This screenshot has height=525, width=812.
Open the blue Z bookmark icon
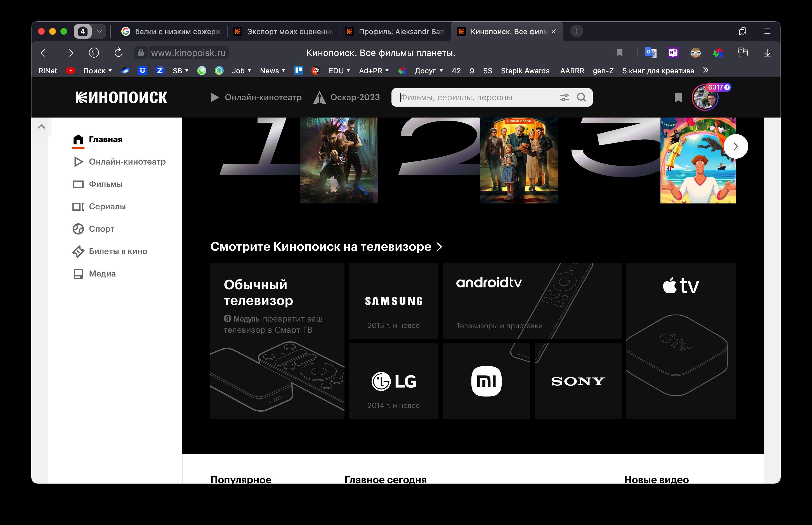click(160, 71)
